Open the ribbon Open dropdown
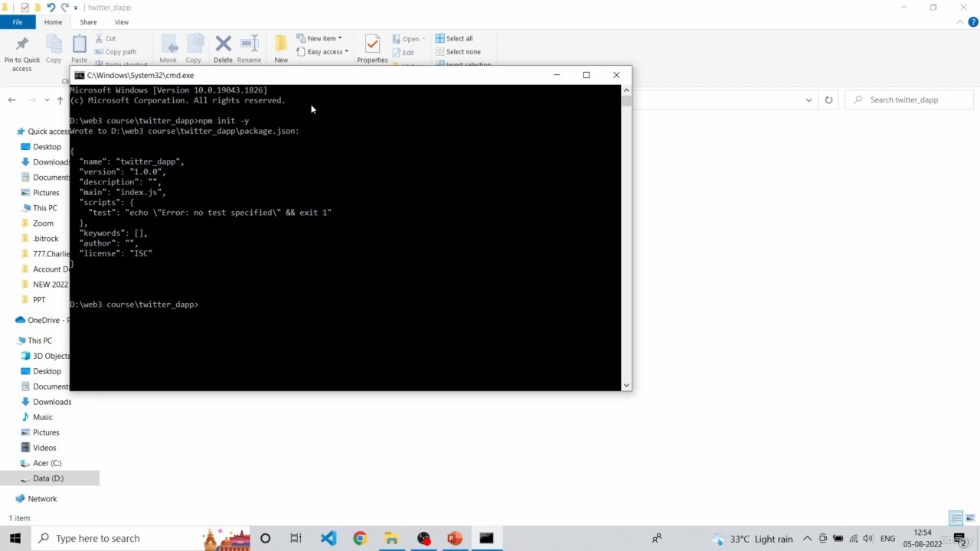The width and height of the screenshot is (980, 551). tap(408, 39)
